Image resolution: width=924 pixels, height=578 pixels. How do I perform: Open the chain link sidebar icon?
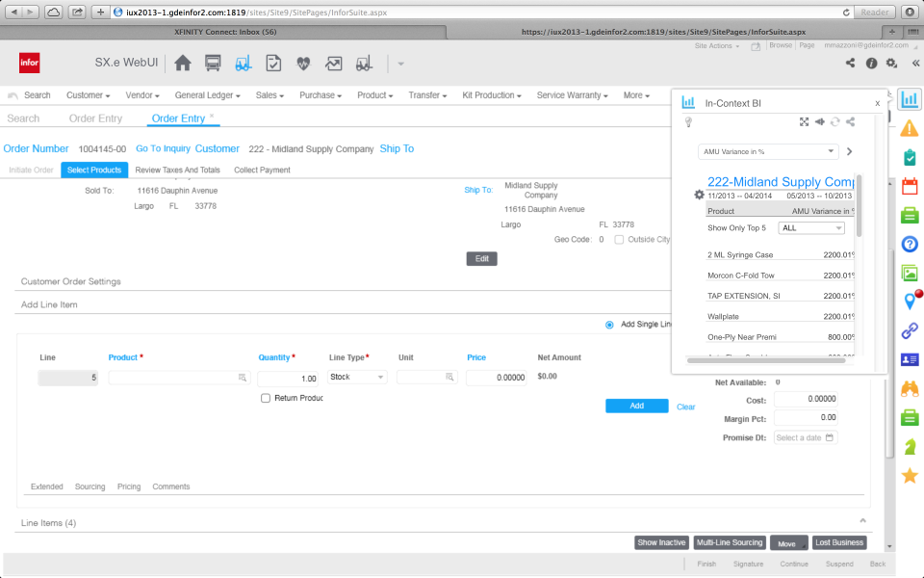910,330
